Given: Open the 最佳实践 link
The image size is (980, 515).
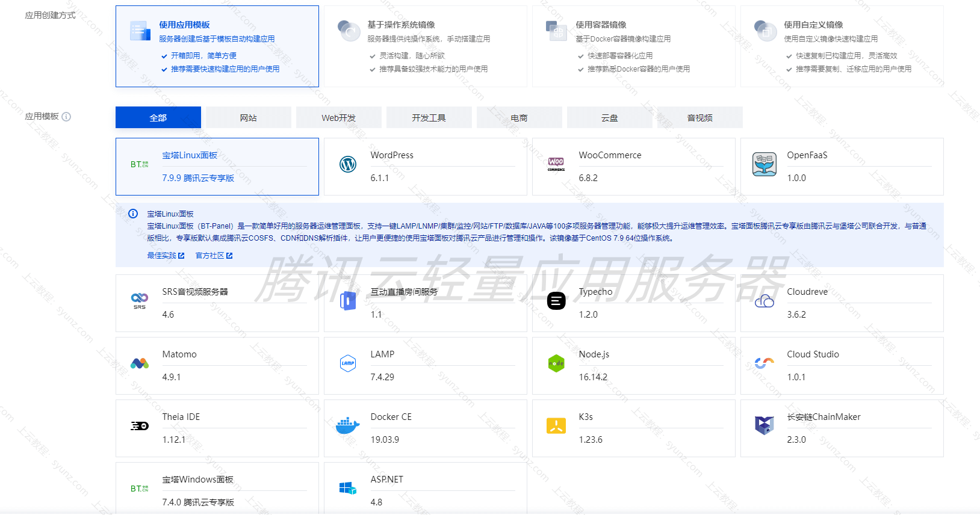Looking at the screenshot, I should tap(166, 256).
